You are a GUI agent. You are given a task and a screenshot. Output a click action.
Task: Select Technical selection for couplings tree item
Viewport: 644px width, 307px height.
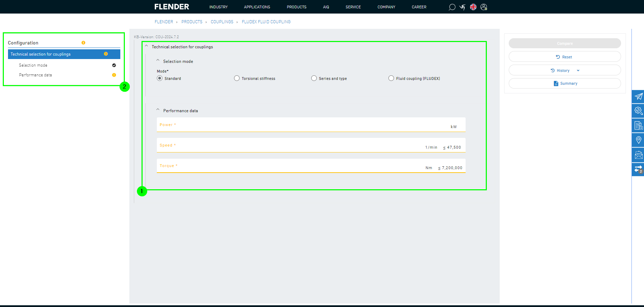coord(64,54)
